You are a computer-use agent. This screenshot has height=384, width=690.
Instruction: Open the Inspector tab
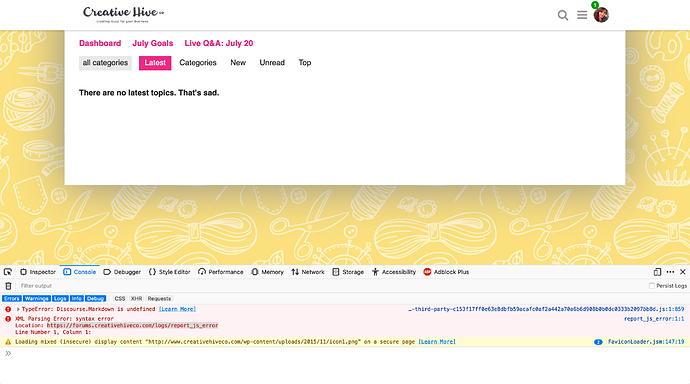point(38,272)
